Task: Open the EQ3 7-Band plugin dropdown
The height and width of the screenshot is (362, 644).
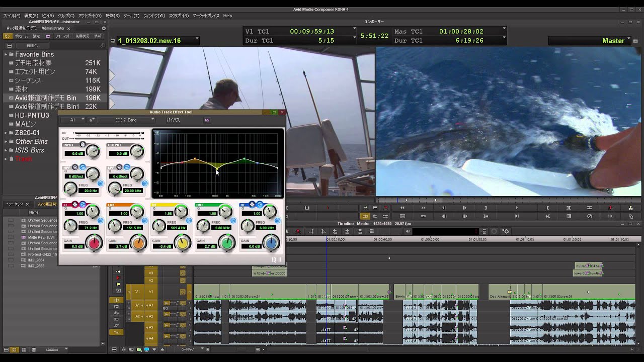Action: 127,120
